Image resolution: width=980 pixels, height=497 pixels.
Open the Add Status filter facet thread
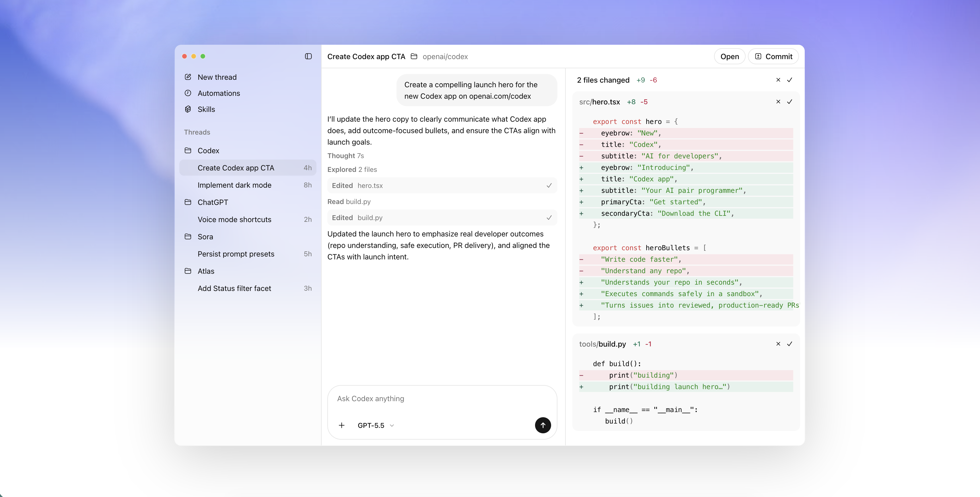pyautogui.click(x=248, y=288)
